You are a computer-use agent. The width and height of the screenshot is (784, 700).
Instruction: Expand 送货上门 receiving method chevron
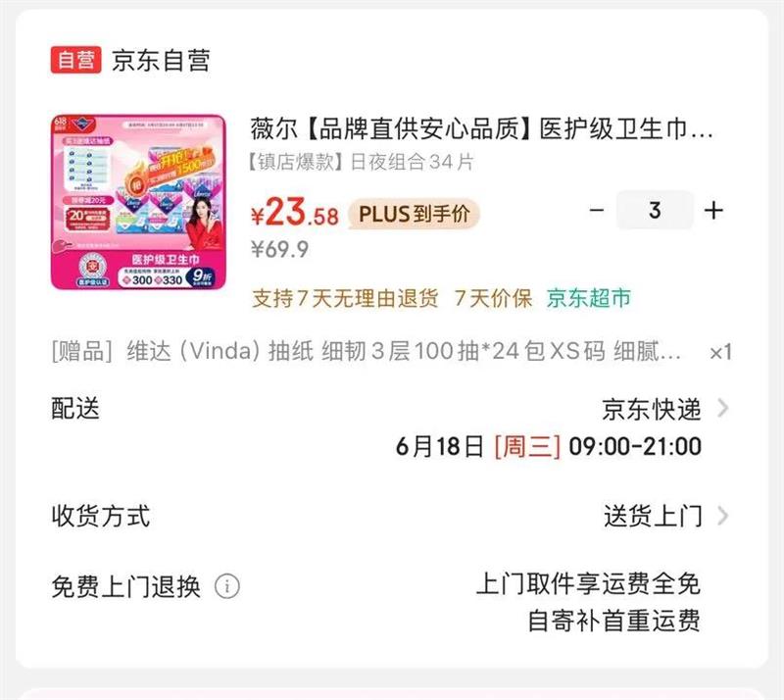point(722,516)
